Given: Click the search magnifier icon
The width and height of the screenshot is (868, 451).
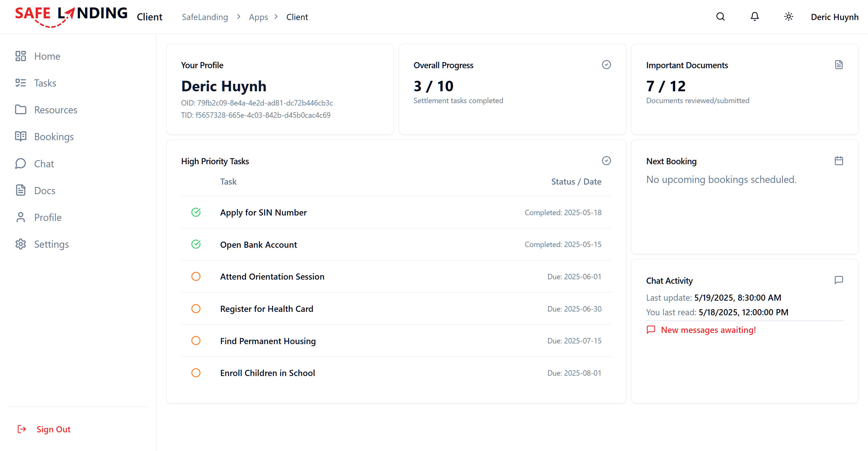Looking at the screenshot, I should click(720, 17).
